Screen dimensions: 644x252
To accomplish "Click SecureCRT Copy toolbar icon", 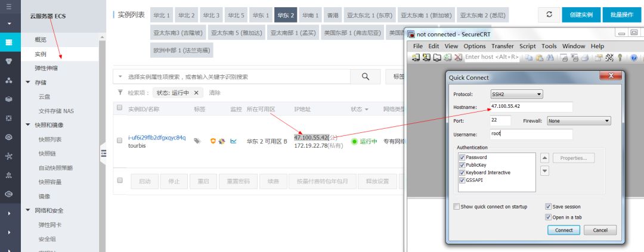I will click(x=529, y=57).
